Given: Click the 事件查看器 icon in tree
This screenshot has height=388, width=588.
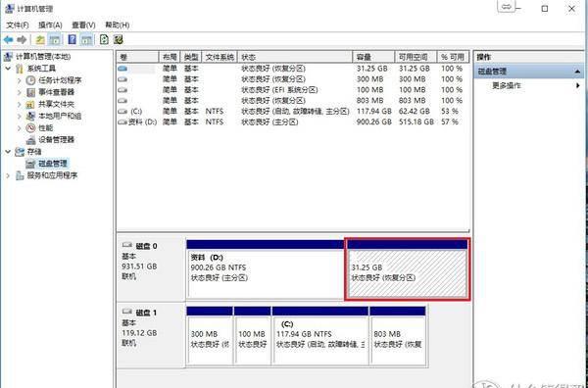Looking at the screenshot, I should coord(30,92).
